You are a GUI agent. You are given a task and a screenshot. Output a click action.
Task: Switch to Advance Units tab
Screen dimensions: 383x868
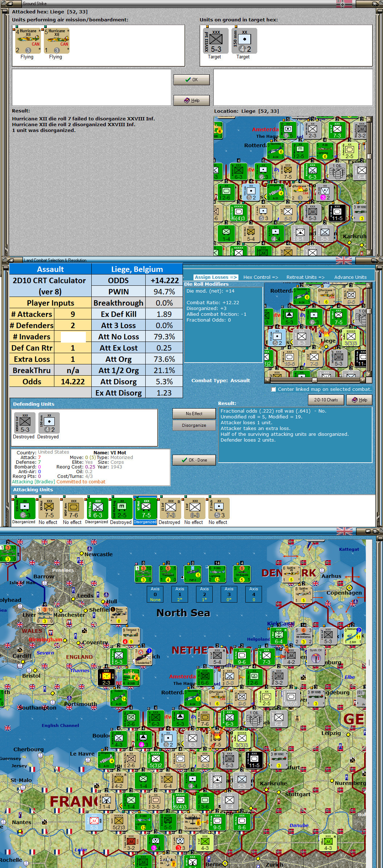pos(350,277)
